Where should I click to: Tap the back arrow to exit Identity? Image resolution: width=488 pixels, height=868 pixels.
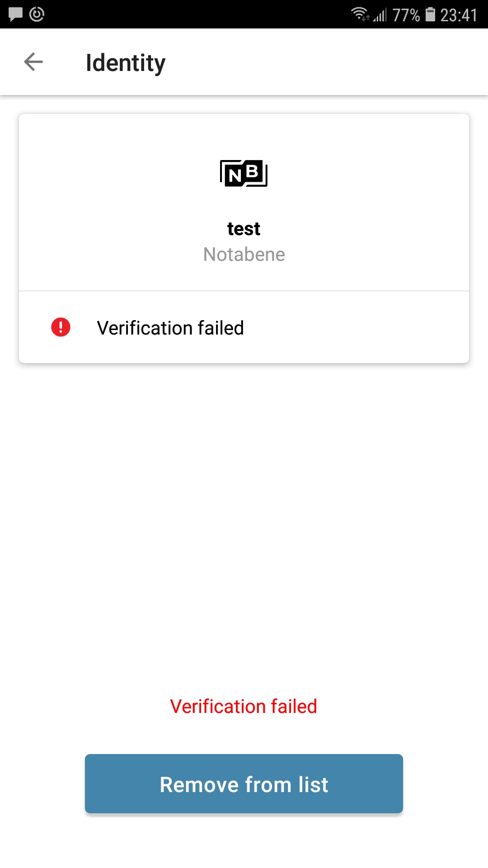pyautogui.click(x=33, y=62)
